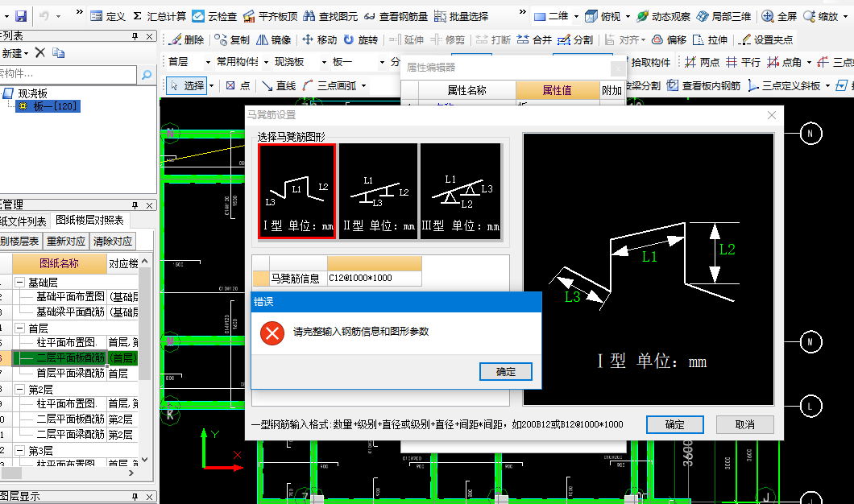Image resolution: width=854 pixels, height=504 pixels.
Task: Click 属性值 column header
Action: 558,90
